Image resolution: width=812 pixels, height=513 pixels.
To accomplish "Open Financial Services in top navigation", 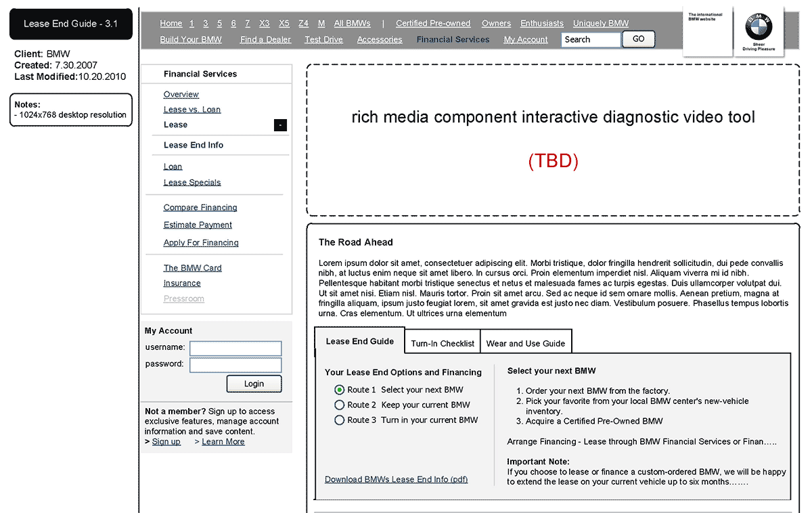I will point(453,39).
